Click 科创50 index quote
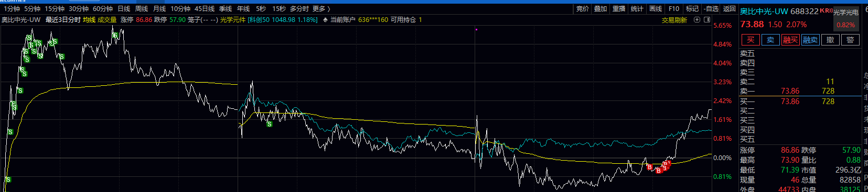The width and height of the screenshot is (868, 192). click(283, 20)
